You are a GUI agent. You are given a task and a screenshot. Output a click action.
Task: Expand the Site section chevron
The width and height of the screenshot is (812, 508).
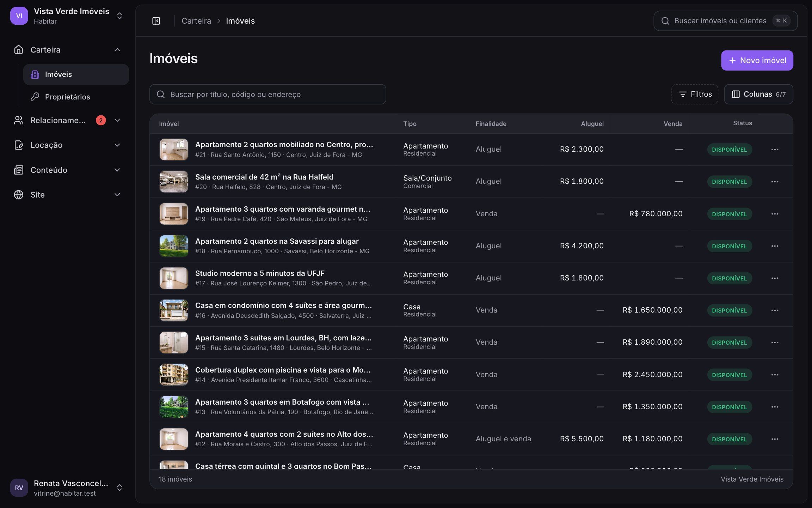pyautogui.click(x=117, y=195)
